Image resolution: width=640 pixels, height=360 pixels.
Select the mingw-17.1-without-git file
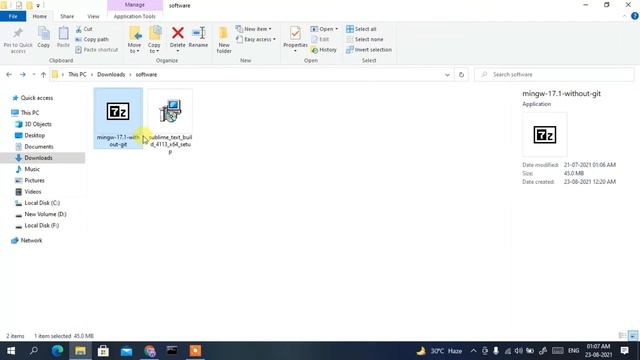(x=118, y=118)
